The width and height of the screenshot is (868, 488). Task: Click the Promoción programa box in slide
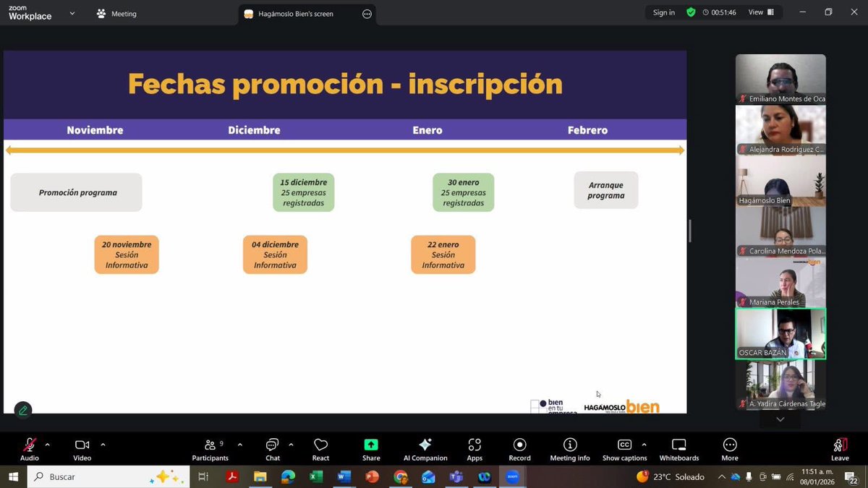click(77, 192)
